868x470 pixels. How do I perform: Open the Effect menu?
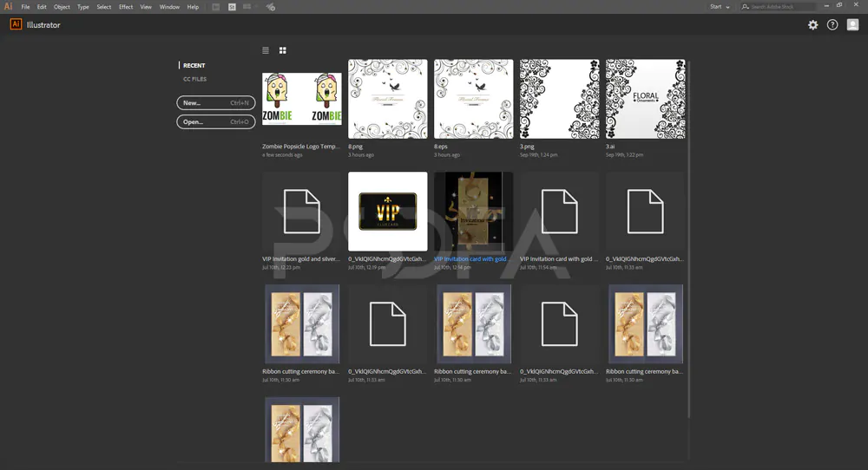[126, 7]
